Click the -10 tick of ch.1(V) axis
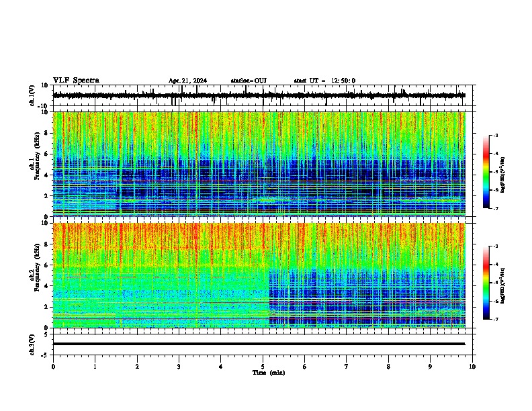Screen dimensions: 532x411 (44, 106)
